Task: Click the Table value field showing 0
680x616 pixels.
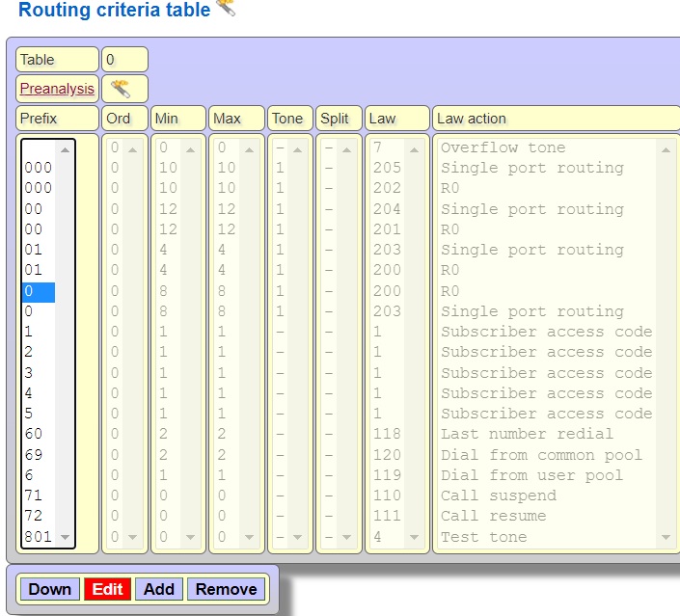Action: coord(124,60)
